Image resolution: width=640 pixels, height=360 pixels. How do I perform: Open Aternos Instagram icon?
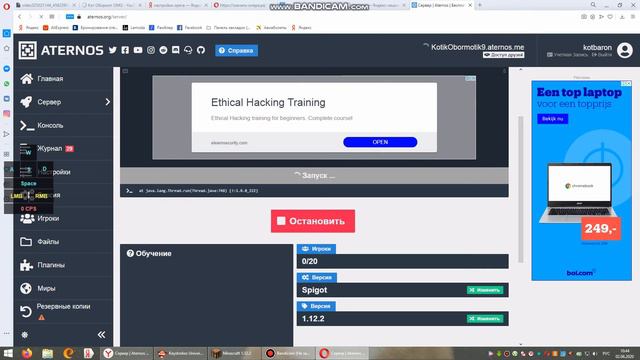[x=151, y=50]
